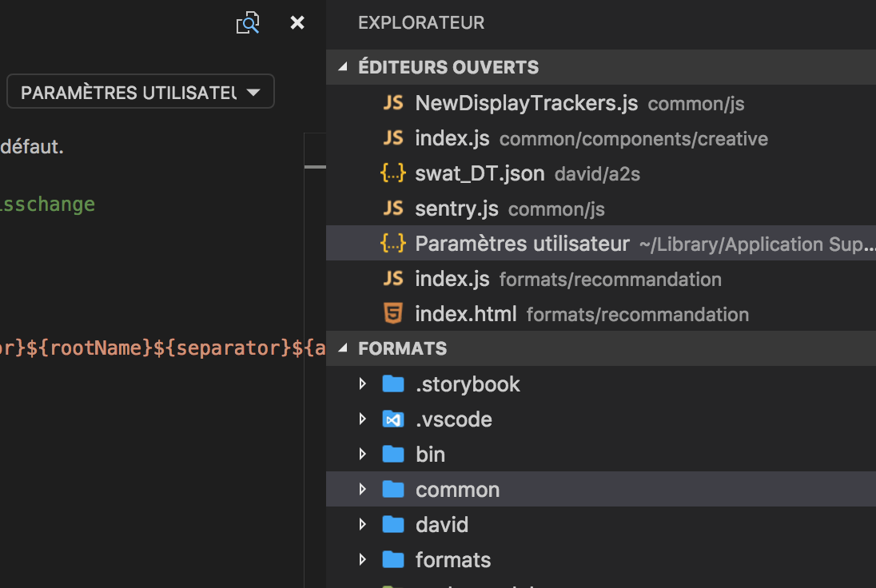
Task: Click the folder icon next to .storybook
Action: click(393, 383)
